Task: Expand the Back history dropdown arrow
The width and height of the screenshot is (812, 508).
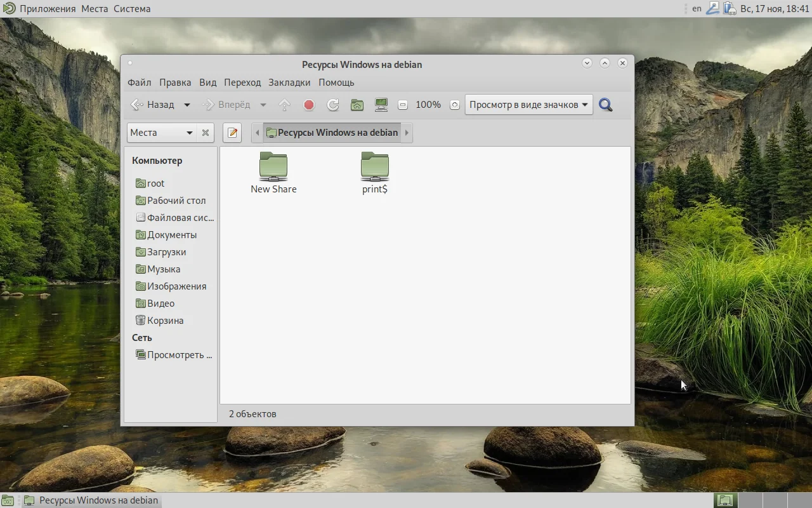Action: click(x=187, y=105)
